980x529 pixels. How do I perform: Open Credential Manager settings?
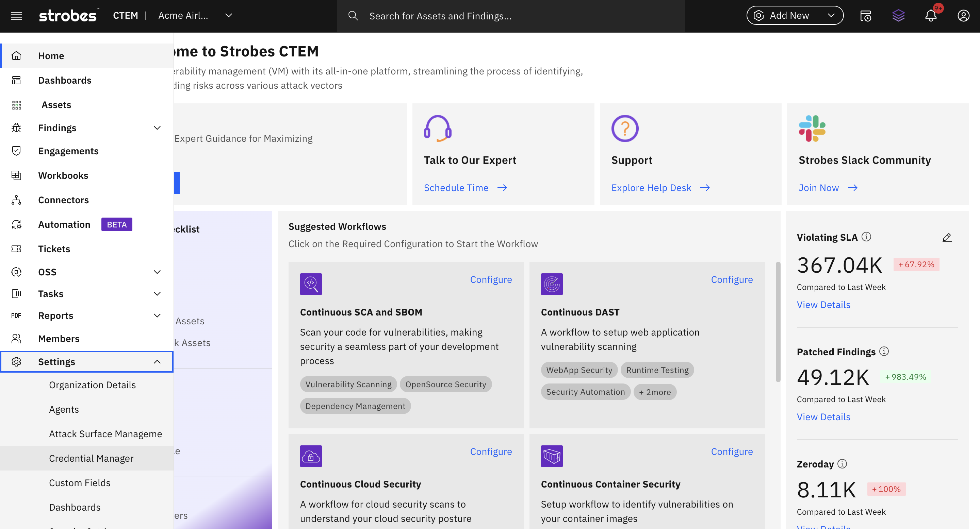[87, 458]
